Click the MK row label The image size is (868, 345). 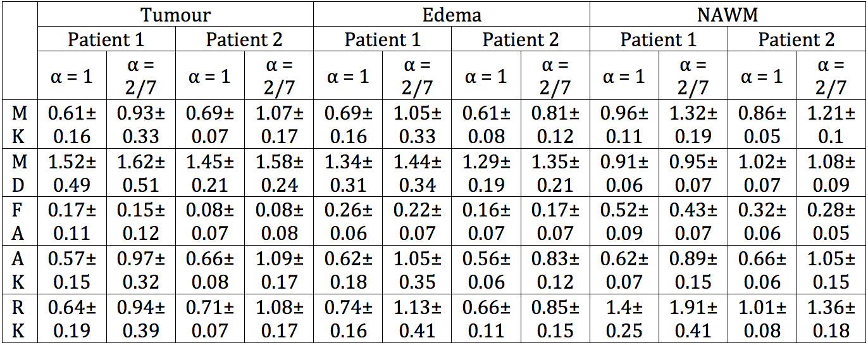tap(20, 125)
